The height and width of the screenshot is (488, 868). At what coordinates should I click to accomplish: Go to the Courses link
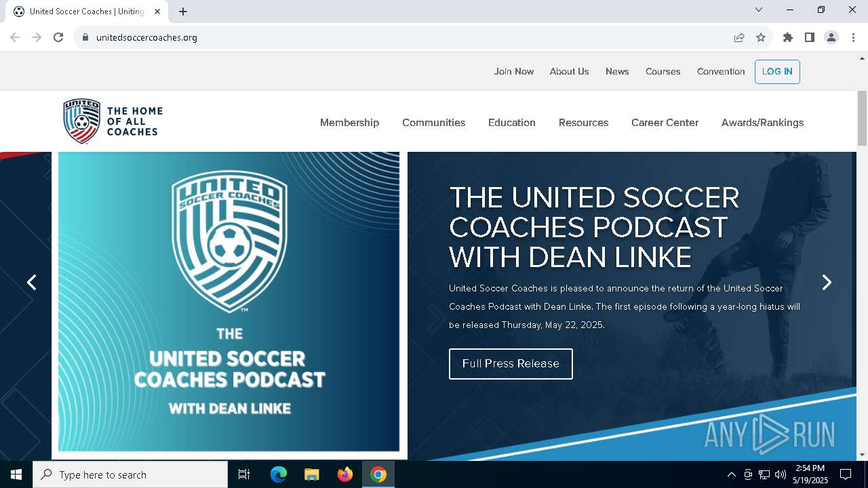click(x=663, y=71)
